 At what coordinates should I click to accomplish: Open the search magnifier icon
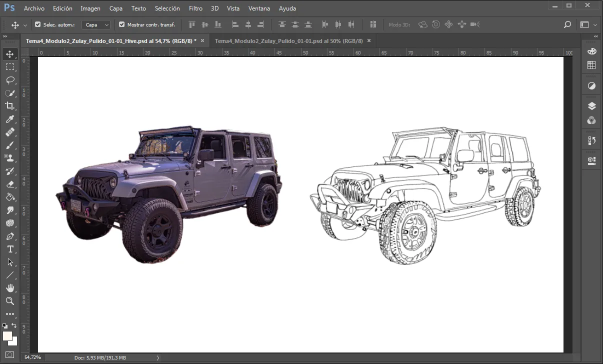click(x=567, y=24)
